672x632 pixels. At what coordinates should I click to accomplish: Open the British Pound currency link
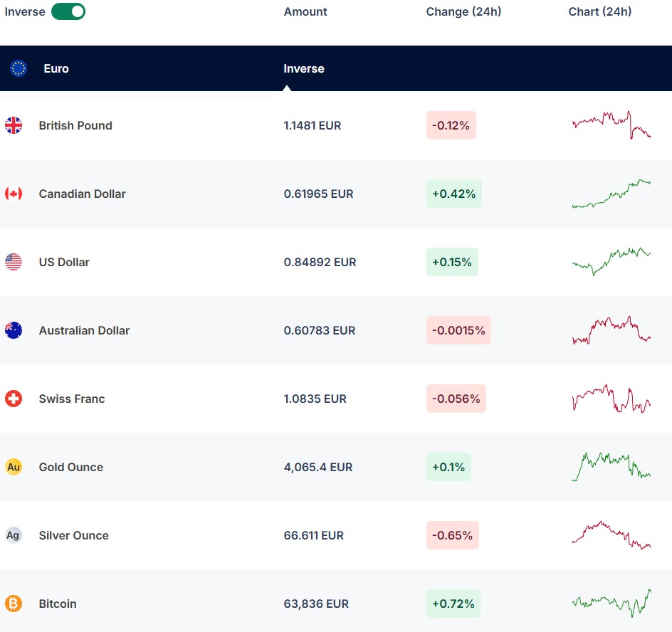coord(75,125)
